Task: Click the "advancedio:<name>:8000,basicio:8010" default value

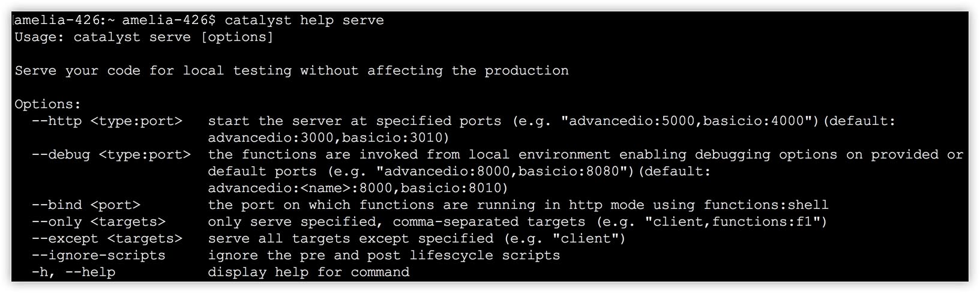Action: 358,189
